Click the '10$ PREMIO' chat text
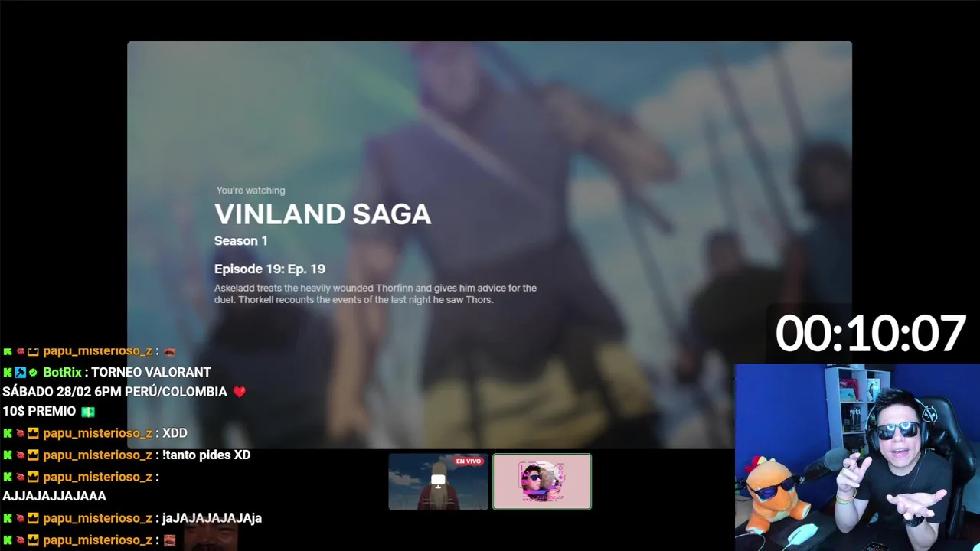Viewport: 980px width, 551px height. pyautogui.click(x=40, y=412)
